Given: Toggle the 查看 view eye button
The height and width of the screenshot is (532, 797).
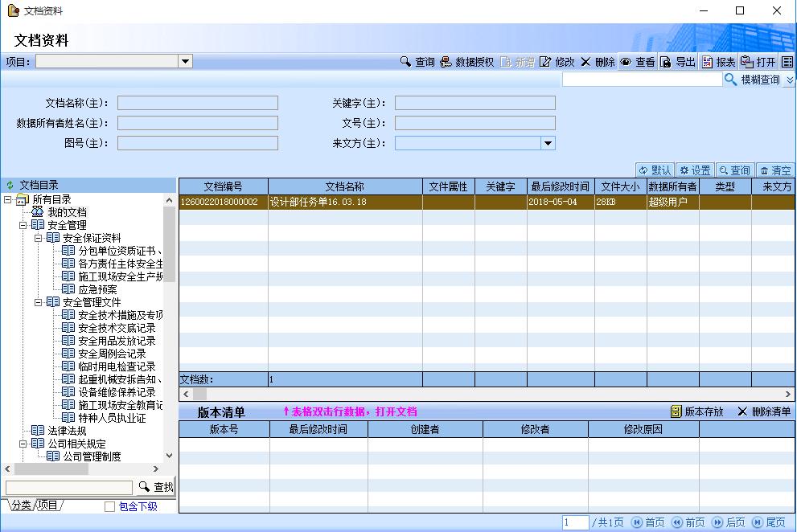Looking at the screenshot, I should coord(626,62).
